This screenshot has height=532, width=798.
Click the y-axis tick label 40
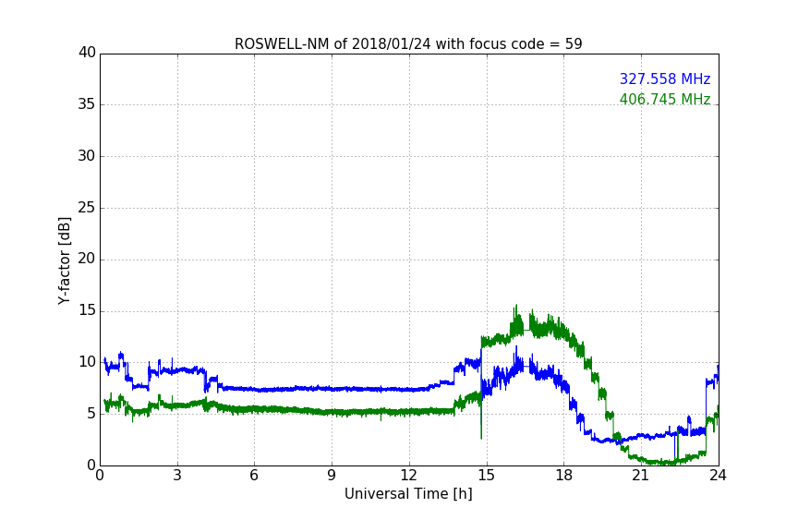point(87,53)
